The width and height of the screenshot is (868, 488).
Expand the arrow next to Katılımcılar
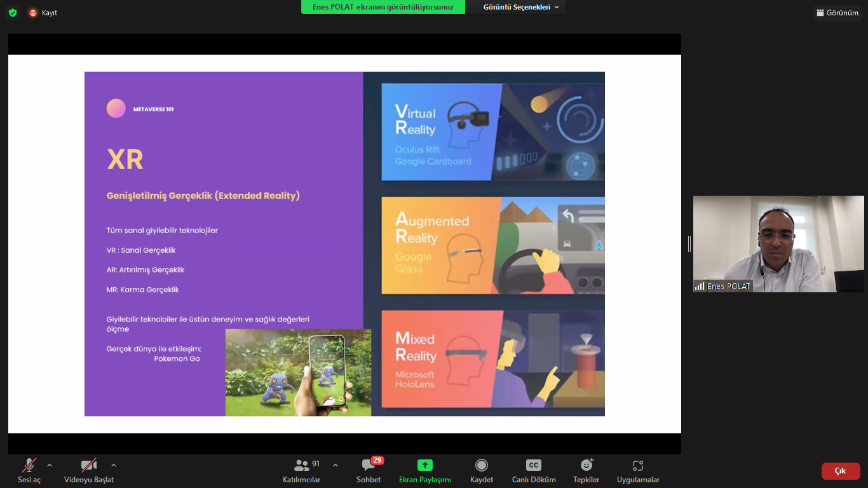coord(336,465)
